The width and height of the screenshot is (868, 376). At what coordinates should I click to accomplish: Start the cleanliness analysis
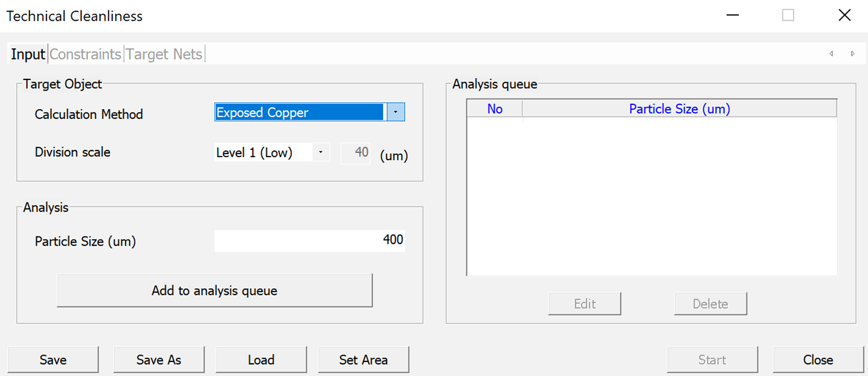point(712,360)
